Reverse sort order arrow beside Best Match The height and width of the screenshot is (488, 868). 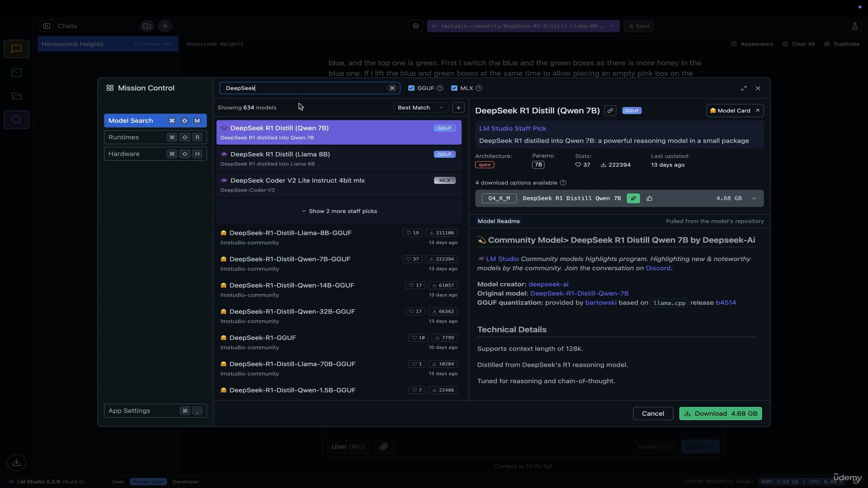(x=458, y=108)
